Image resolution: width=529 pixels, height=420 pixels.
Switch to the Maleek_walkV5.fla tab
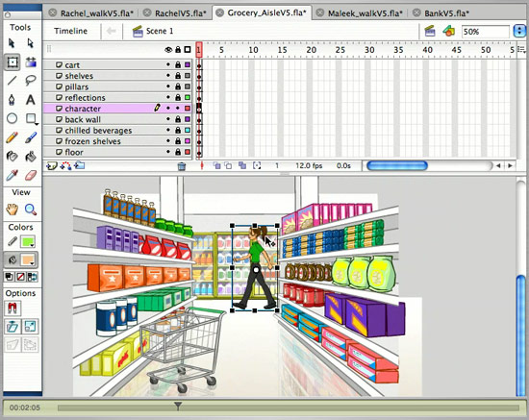(x=365, y=13)
